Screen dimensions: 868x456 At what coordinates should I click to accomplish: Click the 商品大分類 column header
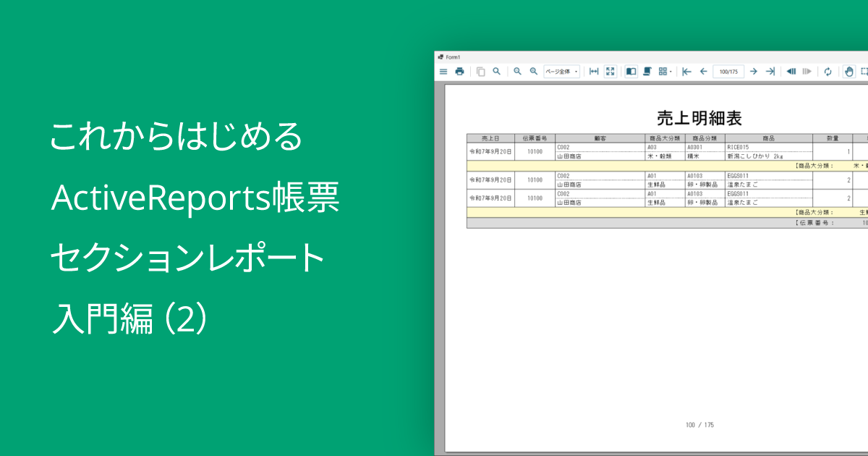point(665,138)
